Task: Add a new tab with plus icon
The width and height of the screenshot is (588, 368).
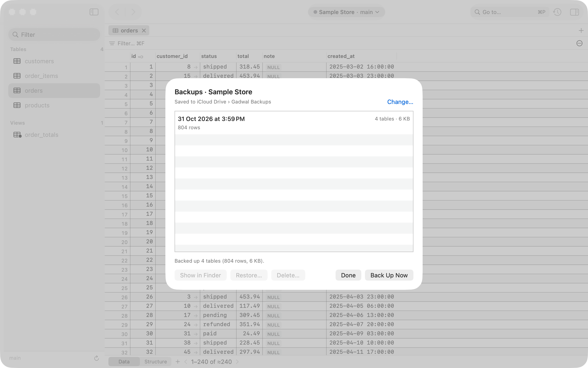Action: coord(581,30)
